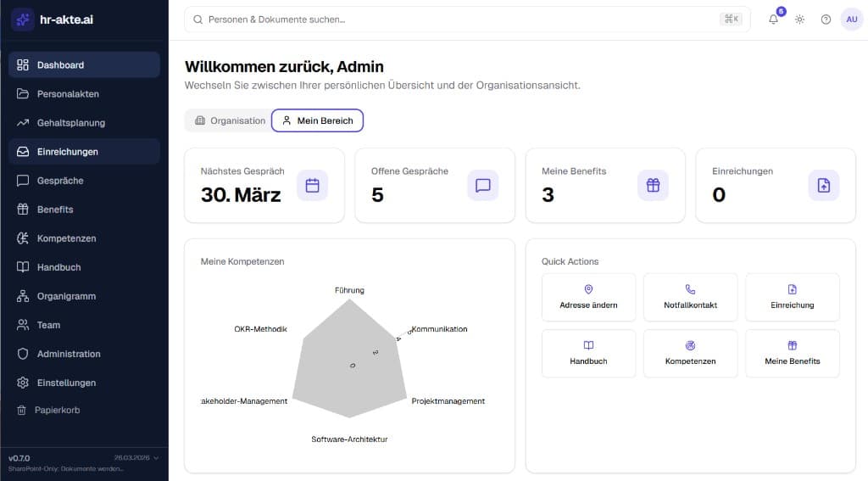Click upload icon in Einreichungen card

coord(823,186)
